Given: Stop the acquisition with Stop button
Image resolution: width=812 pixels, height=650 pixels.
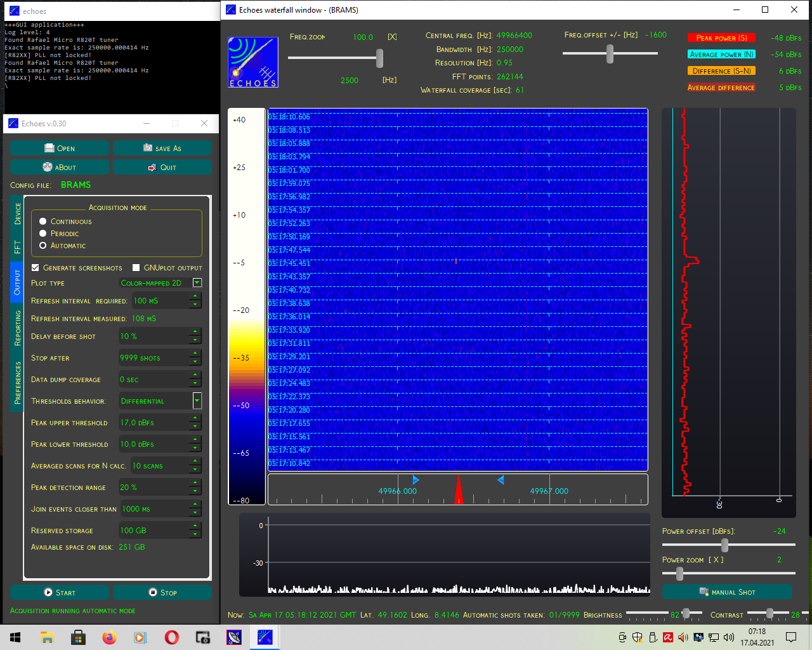Looking at the screenshot, I should [162, 592].
